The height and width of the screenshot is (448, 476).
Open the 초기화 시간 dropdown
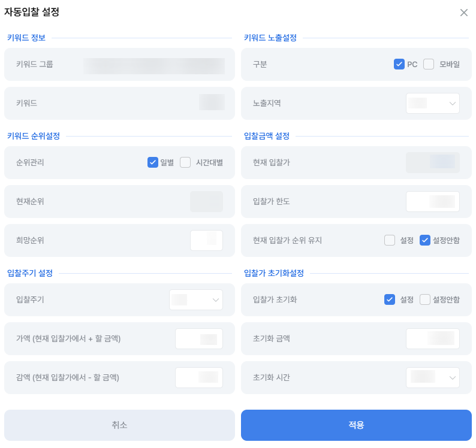[x=433, y=377]
